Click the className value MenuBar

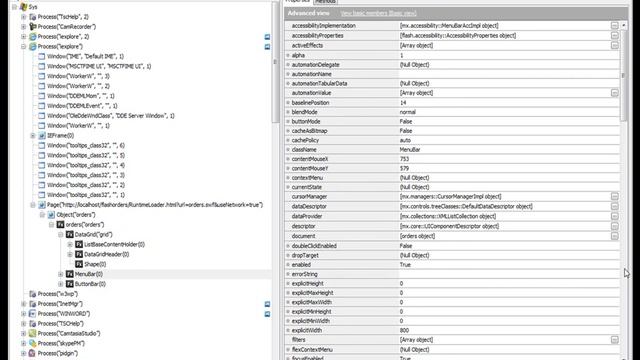(410, 150)
